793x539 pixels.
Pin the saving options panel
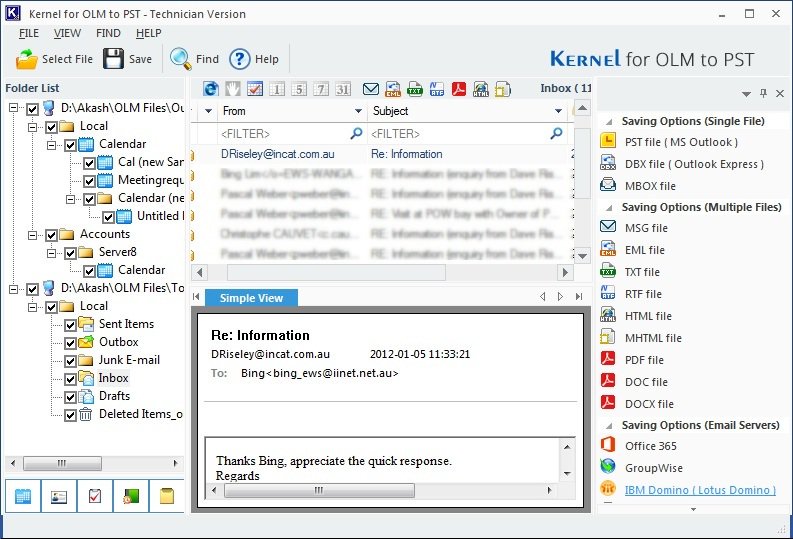(x=764, y=94)
